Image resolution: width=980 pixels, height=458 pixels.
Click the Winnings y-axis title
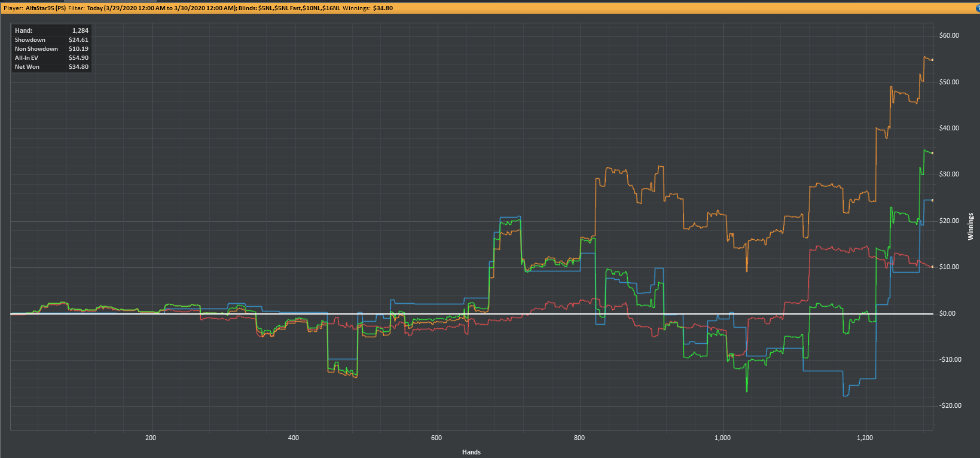970,227
